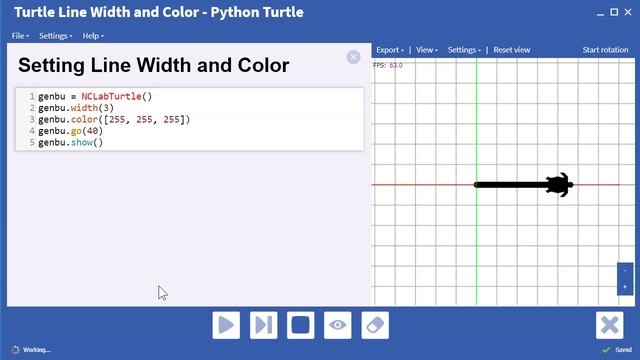Image resolution: width=640 pixels, height=360 pixels.
Task: Click code line genbu.go(40)
Action: 71,131
